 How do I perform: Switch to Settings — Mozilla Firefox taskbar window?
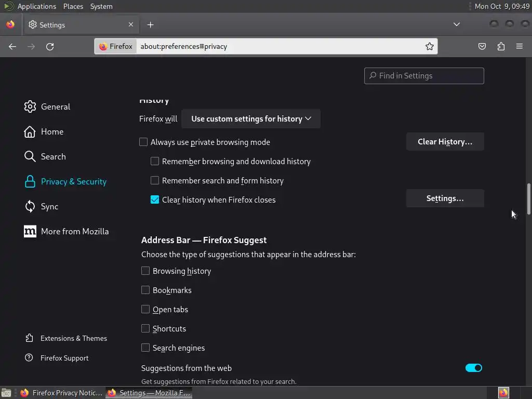point(149,393)
